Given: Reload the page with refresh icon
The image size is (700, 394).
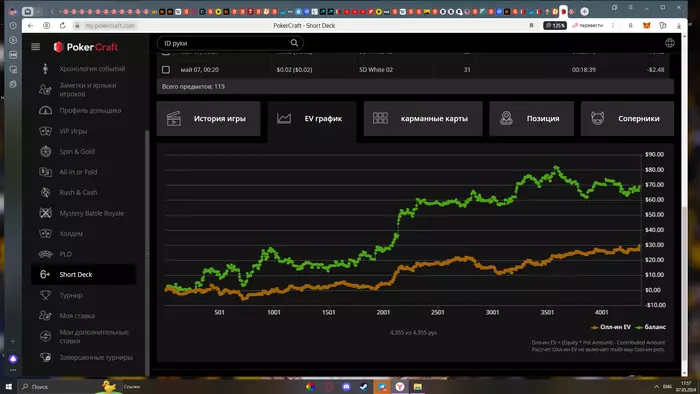Looking at the screenshot, I should (x=62, y=25).
